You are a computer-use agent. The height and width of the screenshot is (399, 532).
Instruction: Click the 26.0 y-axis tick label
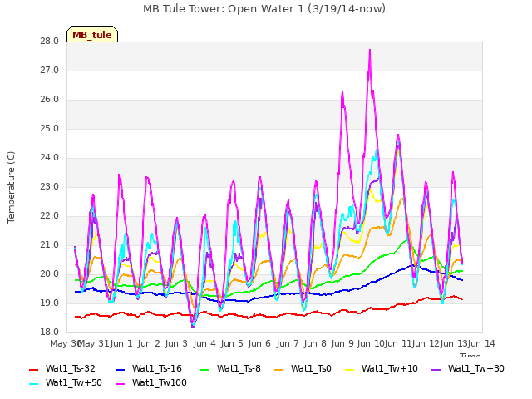point(50,100)
